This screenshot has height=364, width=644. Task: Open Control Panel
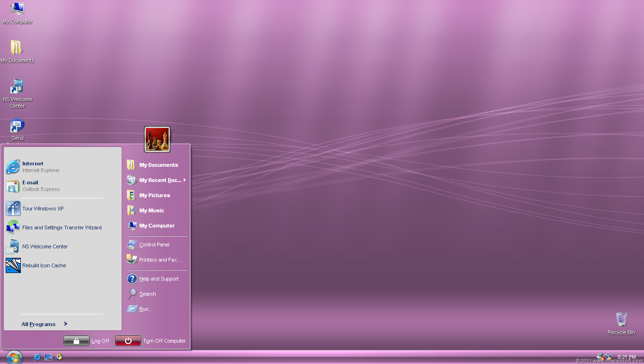pos(156,245)
